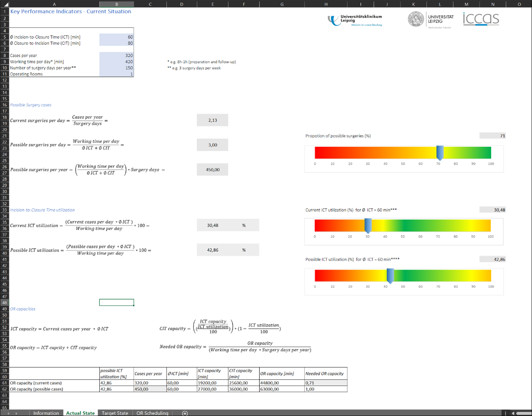Click the tab bar resize handle dots
532x416 pixels.
click(505, 413)
